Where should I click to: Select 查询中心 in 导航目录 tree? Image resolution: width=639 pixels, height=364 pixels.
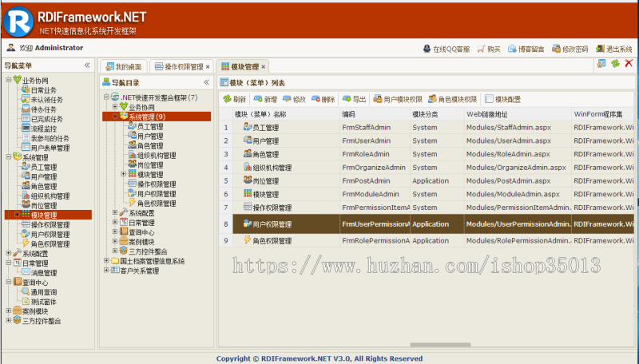pos(141,232)
